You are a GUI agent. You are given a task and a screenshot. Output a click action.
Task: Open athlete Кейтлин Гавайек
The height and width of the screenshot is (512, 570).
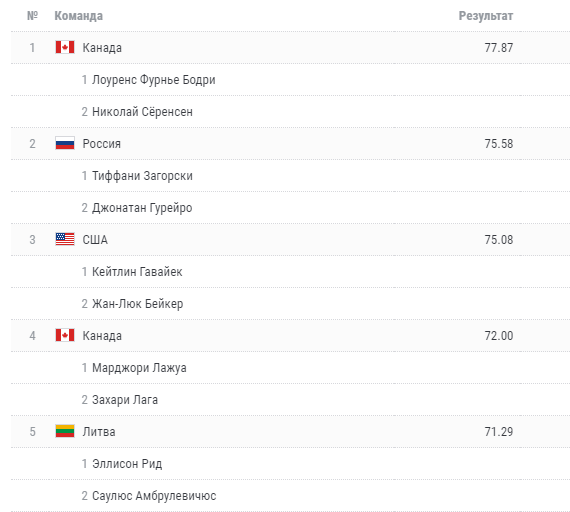click(137, 272)
